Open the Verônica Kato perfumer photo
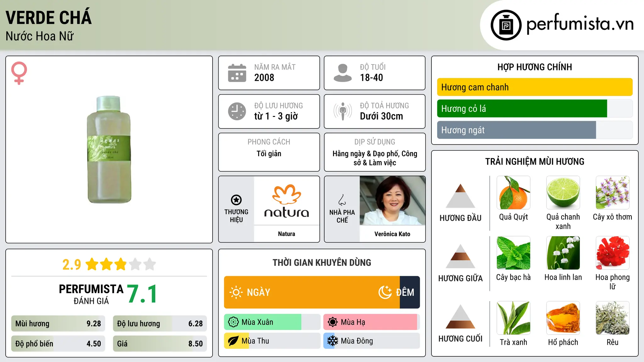The height and width of the screenshot is (362, 644). (392, 200)
